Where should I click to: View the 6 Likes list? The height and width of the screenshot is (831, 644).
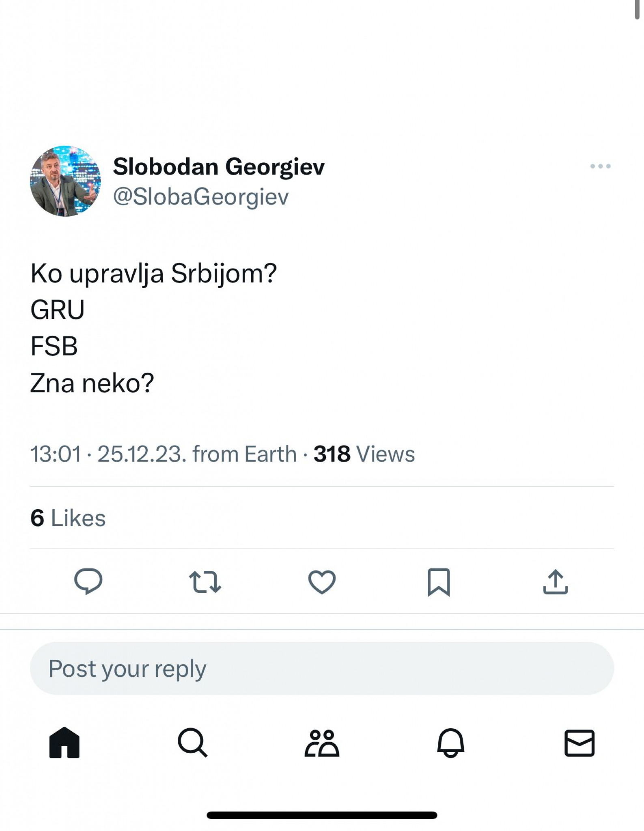tap(68, 518)
